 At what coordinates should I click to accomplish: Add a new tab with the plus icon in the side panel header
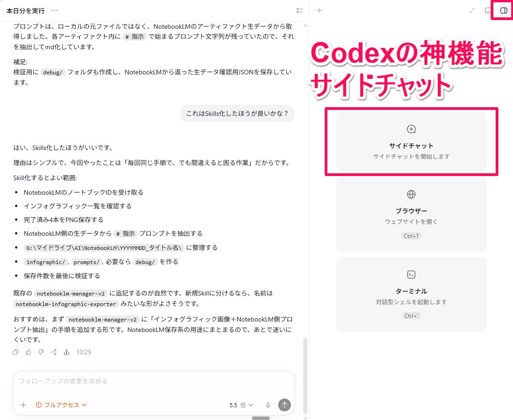[319, 10]
